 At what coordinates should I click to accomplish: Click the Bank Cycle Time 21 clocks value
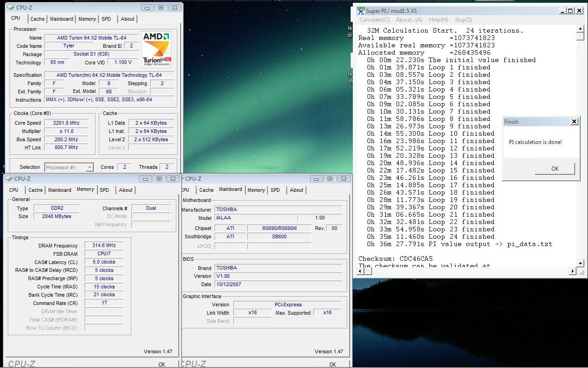(104, 295)
